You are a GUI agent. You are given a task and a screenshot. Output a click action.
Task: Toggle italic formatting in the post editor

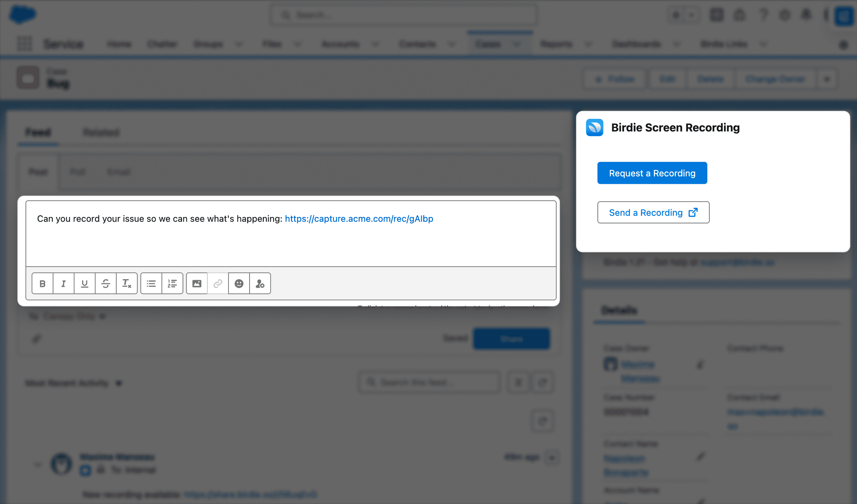64,283
